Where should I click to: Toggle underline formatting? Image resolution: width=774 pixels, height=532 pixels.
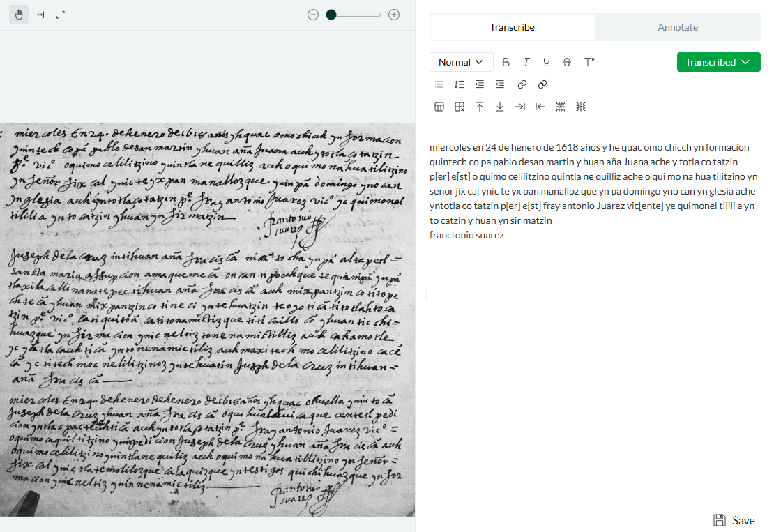[x=547, y=62]
